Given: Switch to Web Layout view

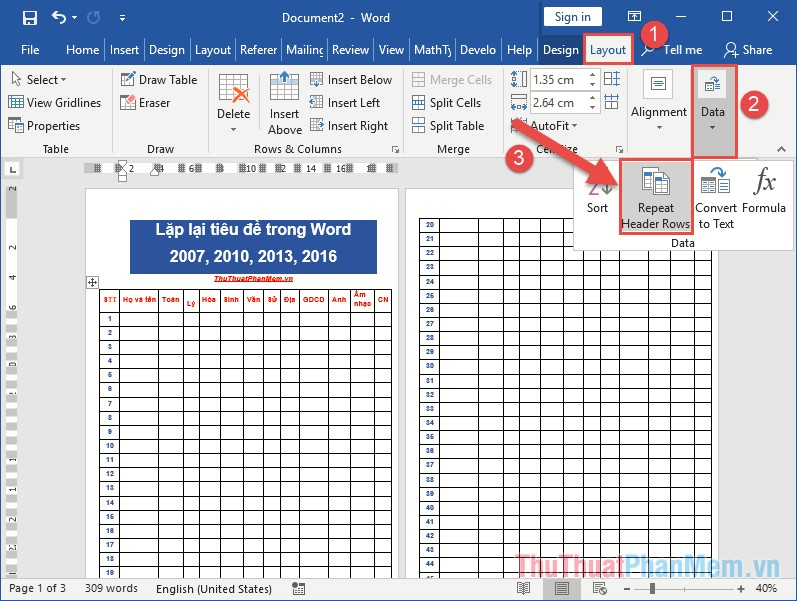Looking at the screenshot, I should 600,589.
